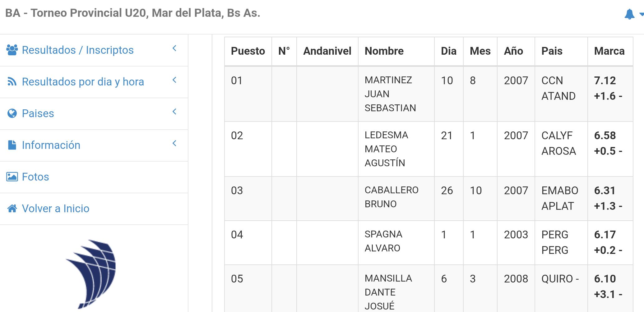
Task: Expand the Resultados / Inscriptos chevron
Action: [x=174, y=48]
